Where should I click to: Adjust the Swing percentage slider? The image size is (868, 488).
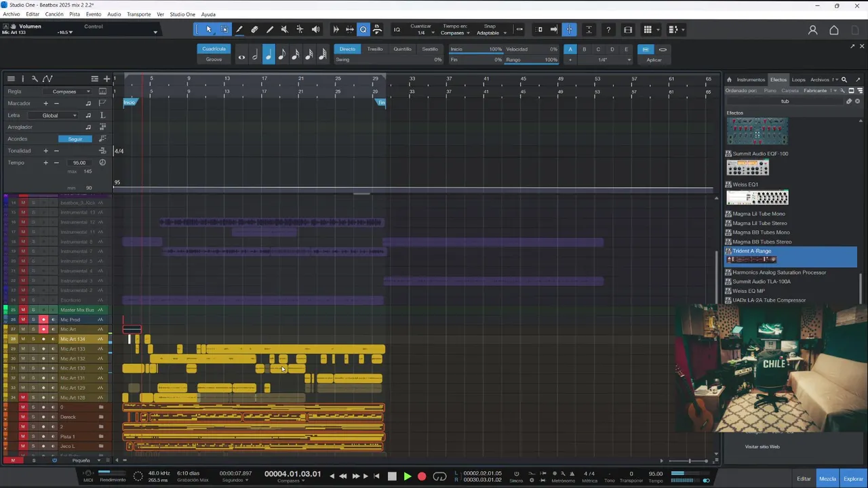(x=388, y=60)
